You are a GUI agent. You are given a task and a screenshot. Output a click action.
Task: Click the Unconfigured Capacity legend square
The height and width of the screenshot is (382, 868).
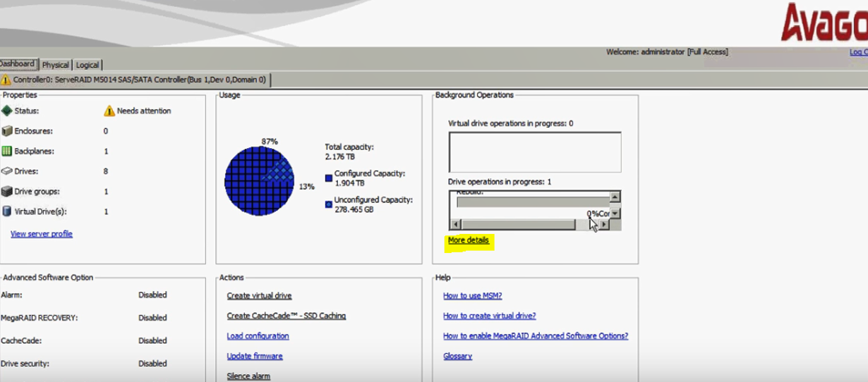click(329, 204)
